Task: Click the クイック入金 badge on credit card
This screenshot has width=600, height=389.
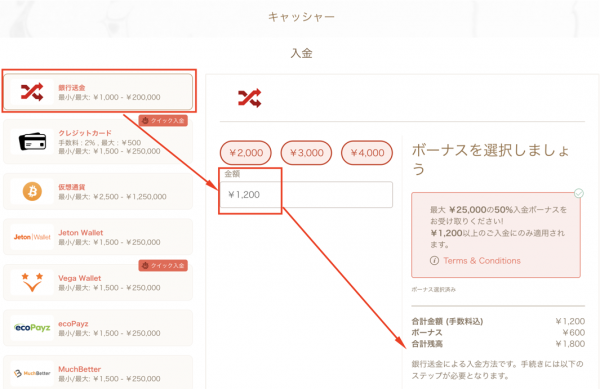Action: tap(163, 120)
